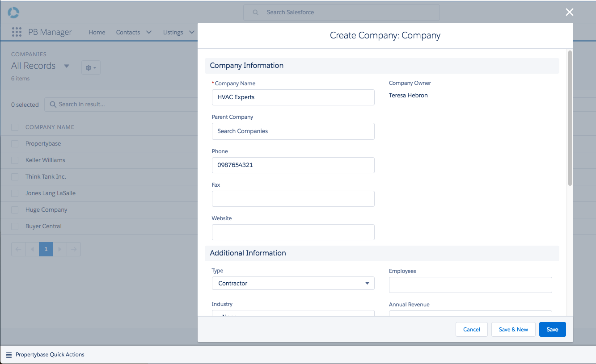Tick the select-all checkbox beside Company Name header
This screenshot has height=364, width=596.
(15, 127)
